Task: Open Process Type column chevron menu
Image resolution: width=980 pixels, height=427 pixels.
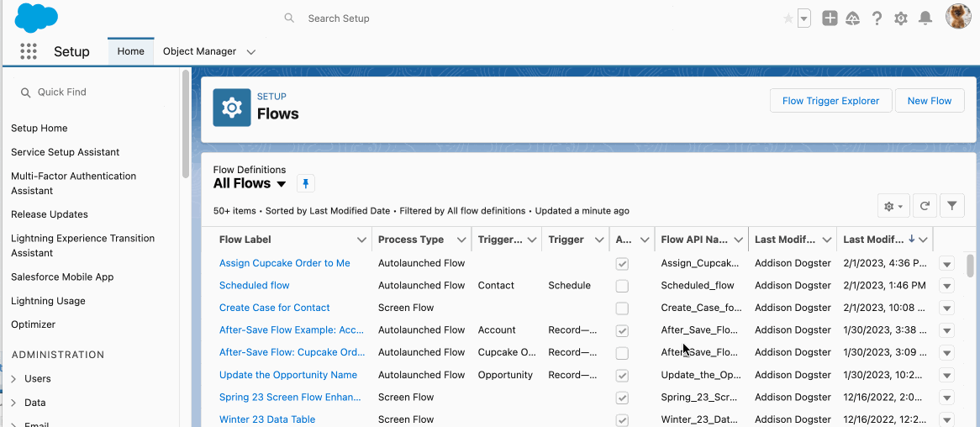Action: point(461,240)
